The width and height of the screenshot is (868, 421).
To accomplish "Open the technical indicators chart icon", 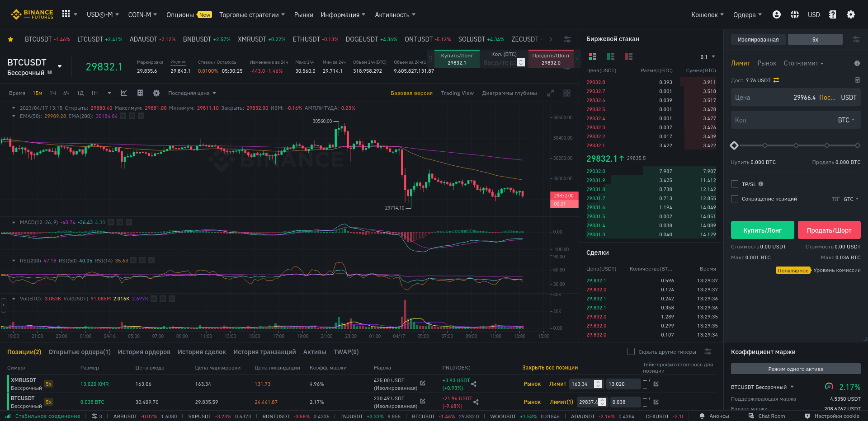I will tap(124, 93).
